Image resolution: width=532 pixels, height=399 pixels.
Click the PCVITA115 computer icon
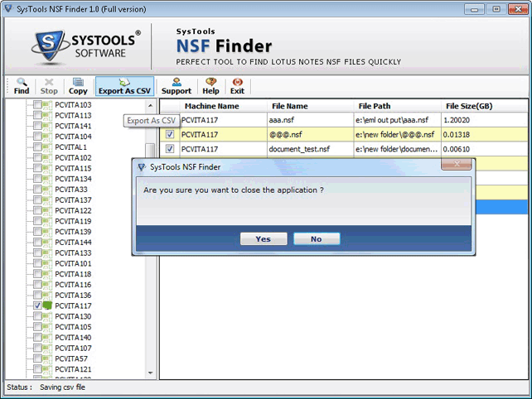[x=47, y=168]
